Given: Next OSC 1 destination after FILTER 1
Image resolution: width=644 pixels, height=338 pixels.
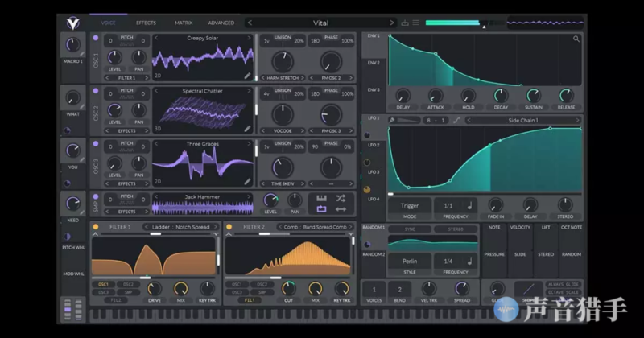Looking at the screenshot, I should 146,77.
